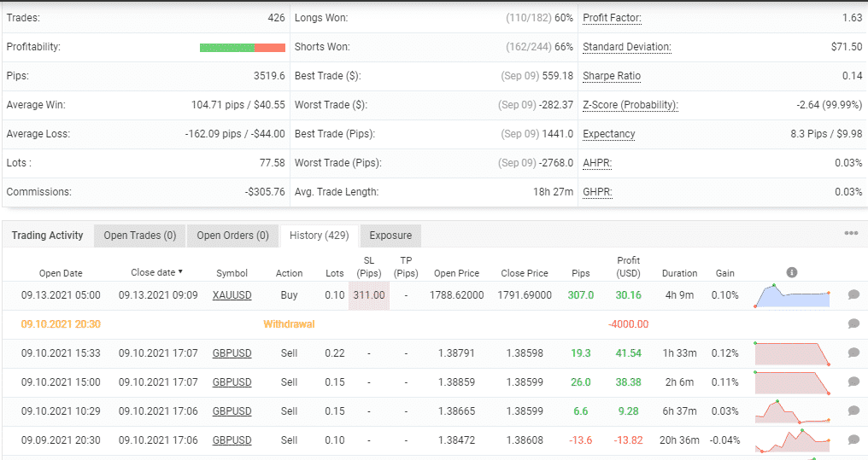Image resolution: width=868 pixels, height=460 pixels.
Task: Open GBPUSD link in 15:33 trade row
Action: pyautogui.click(x=232, y=353)
